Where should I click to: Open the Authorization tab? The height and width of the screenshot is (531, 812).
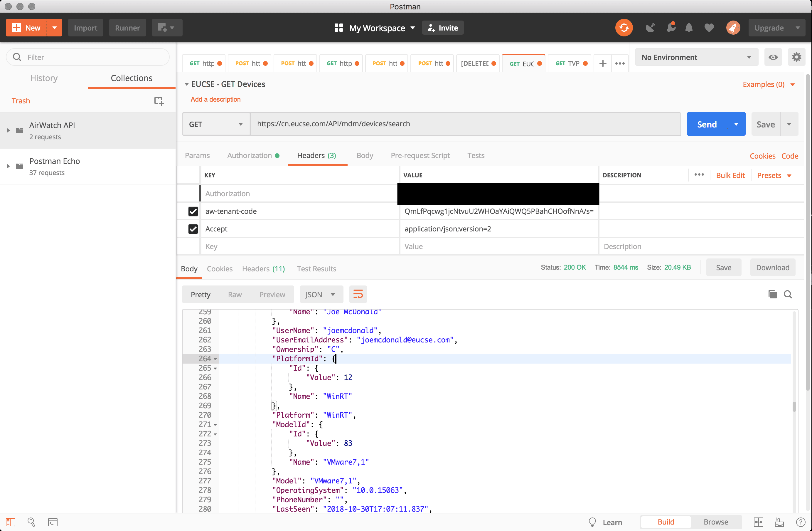pyautogui.click(x=253, y=155)
